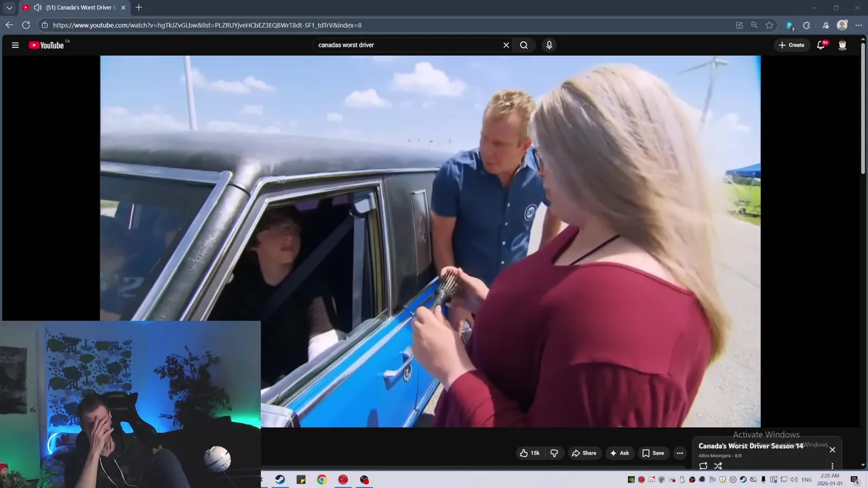Share this video
868x488 pixels.
tap(584, 453)
